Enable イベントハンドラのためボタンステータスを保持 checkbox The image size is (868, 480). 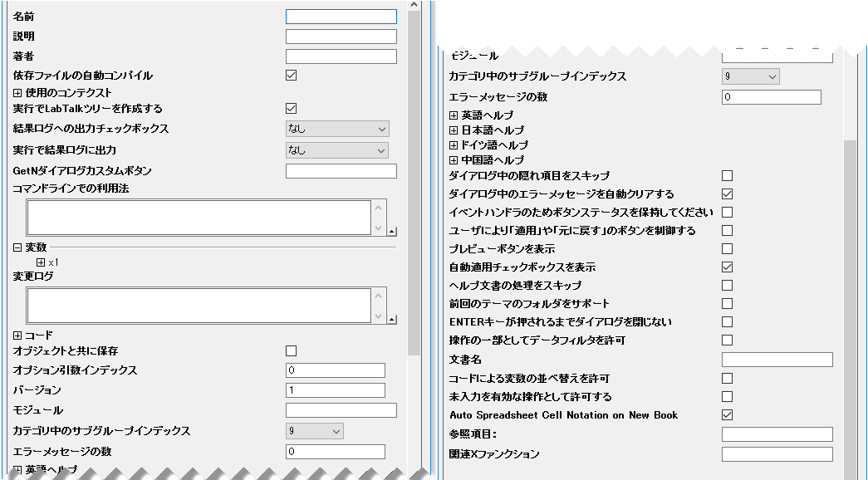pos(728,212)
